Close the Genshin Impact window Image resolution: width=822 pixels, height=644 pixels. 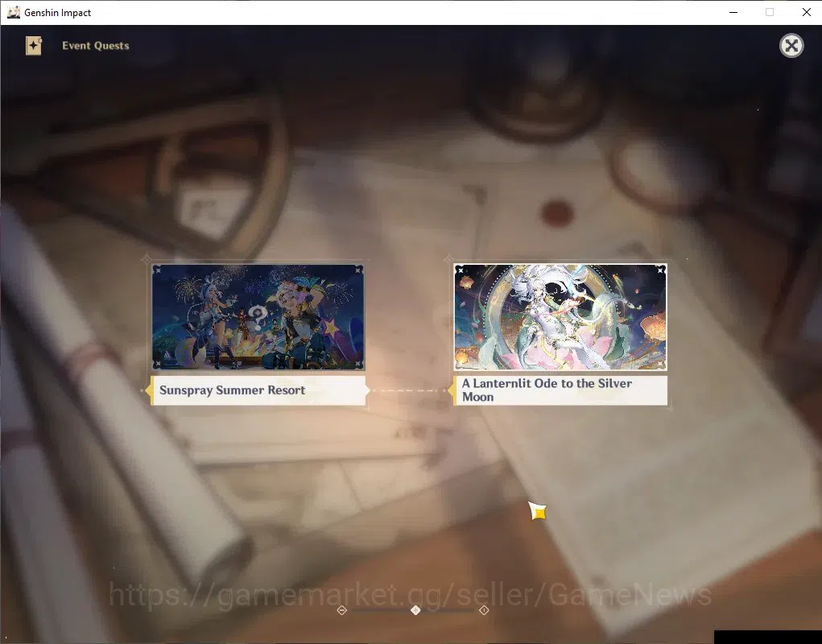coord(806,12)
